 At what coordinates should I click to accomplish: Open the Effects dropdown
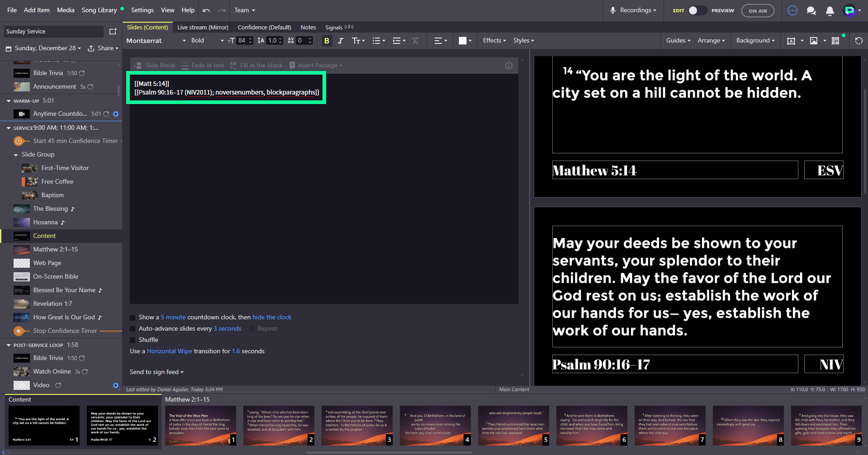494,41
